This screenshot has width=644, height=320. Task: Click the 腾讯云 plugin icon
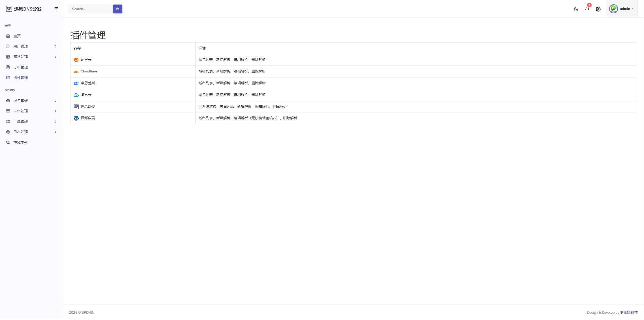(x=76, y=95)
